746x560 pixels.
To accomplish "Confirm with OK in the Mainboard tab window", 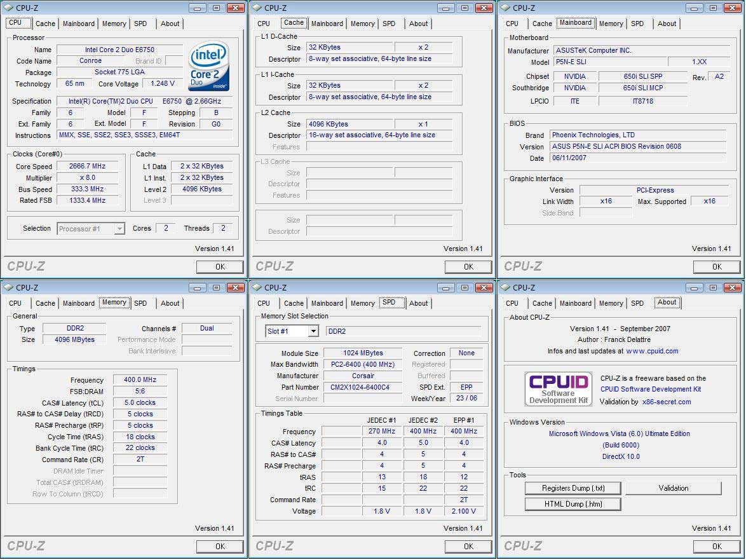I will pos(717,267).
